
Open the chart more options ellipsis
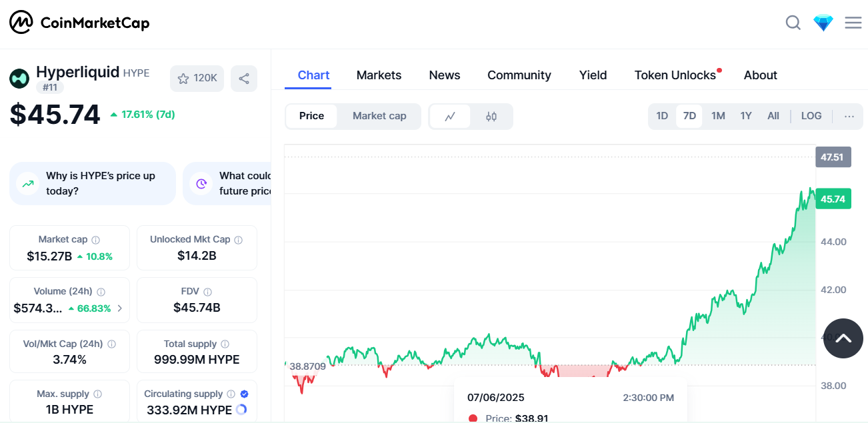849,116
